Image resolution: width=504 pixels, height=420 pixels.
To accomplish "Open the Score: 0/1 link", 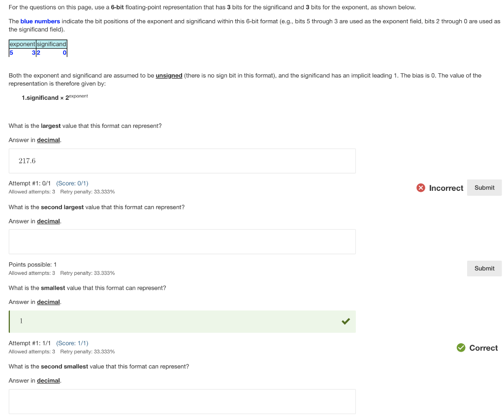I will tap(72, 183).
